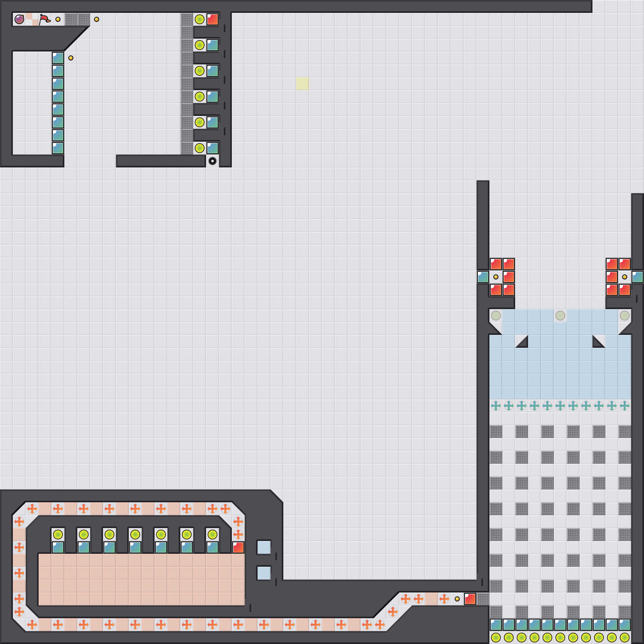Click the black spiked sawblade gear
The width and height of the screenshot is (644, 644).
point(212,161)
